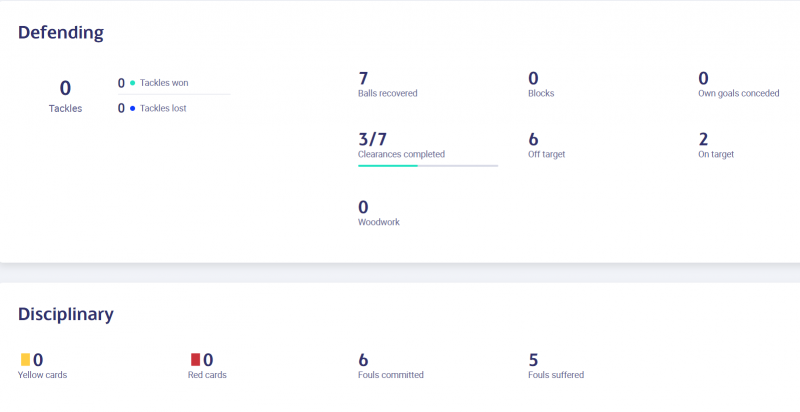The image size is (800, 412).
Task: Click the Red cards label
Action: [208, 375]
